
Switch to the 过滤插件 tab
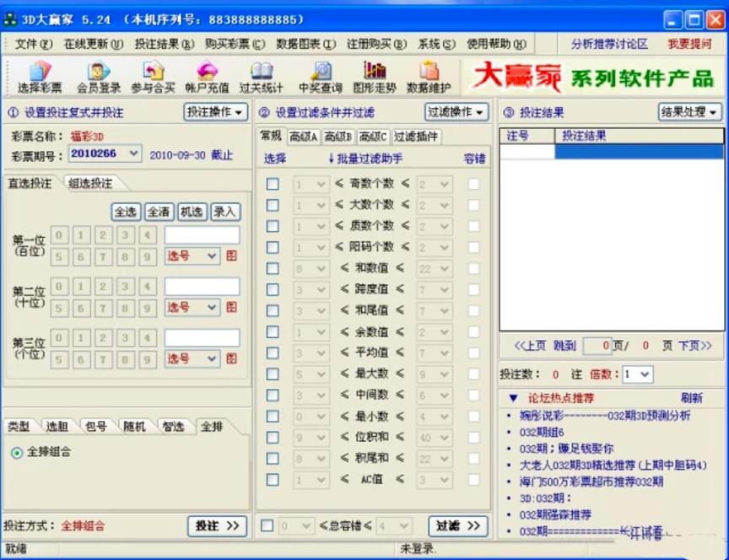point(416,137)
